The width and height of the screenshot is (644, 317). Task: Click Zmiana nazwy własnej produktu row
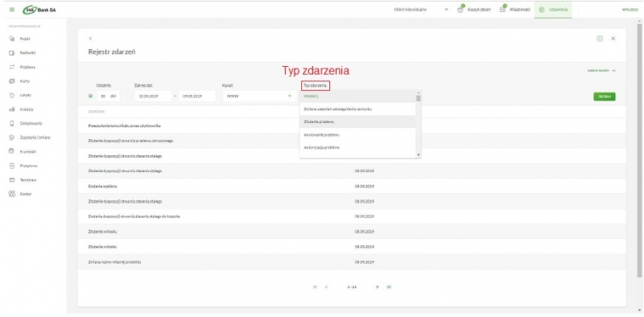click(352, 262)
